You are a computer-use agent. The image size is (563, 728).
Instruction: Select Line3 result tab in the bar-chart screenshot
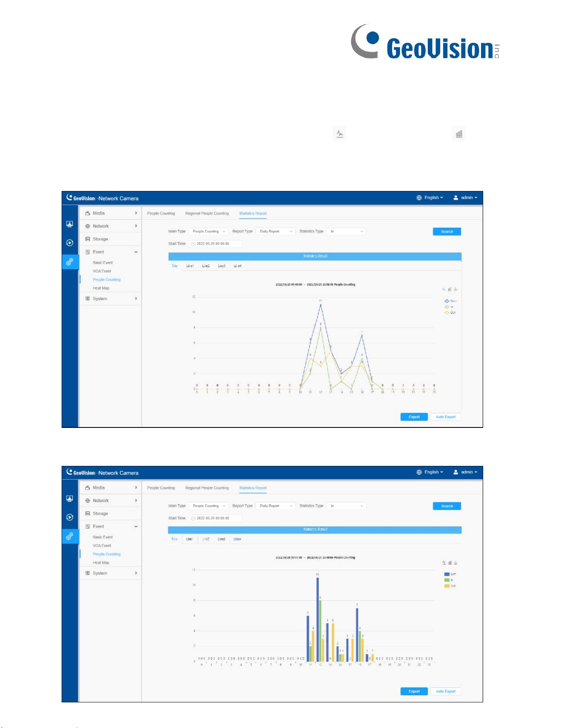(222, 539)
